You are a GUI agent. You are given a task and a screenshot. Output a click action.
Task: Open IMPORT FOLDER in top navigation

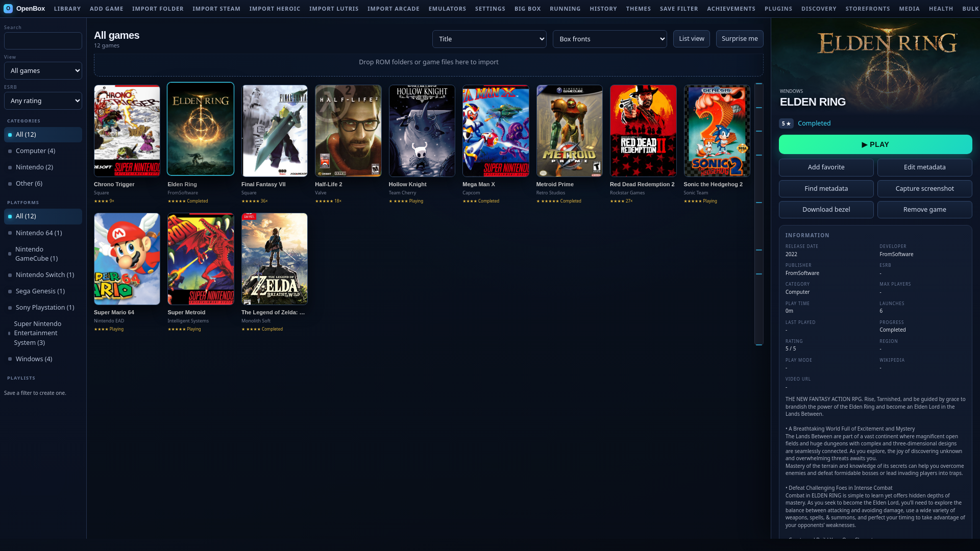pos(158,9)
